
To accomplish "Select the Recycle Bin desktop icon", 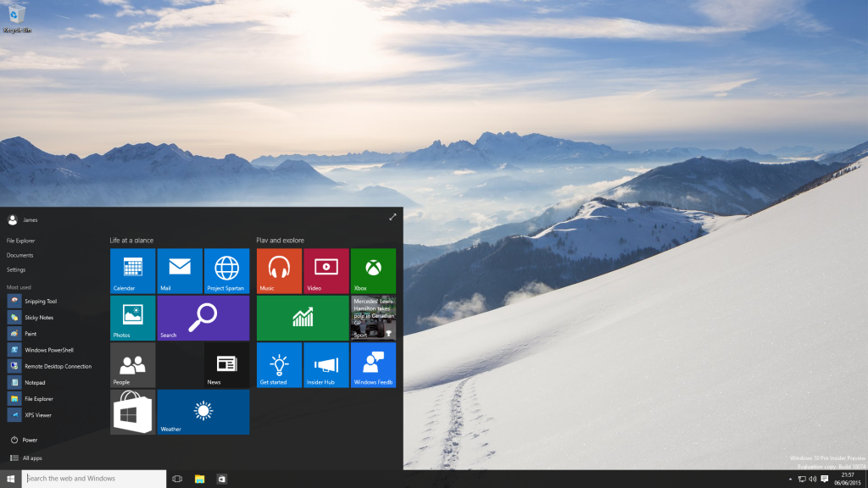I will tap(17, 19).
